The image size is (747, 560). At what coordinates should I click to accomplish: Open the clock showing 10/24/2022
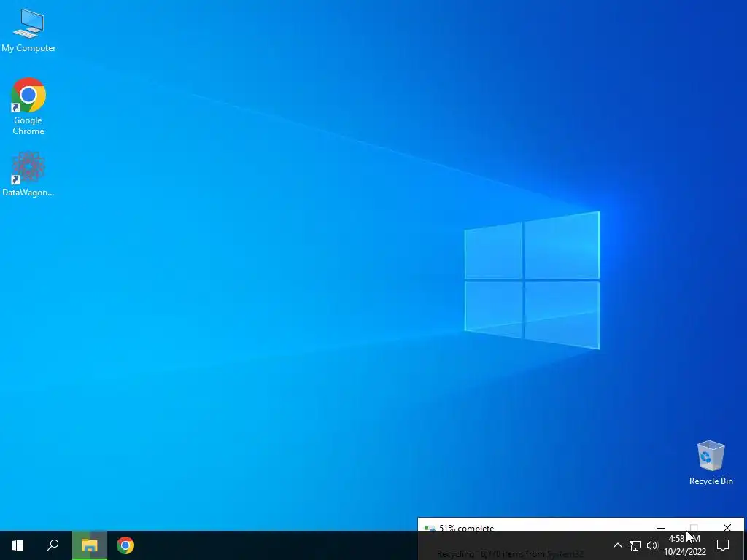685,545
